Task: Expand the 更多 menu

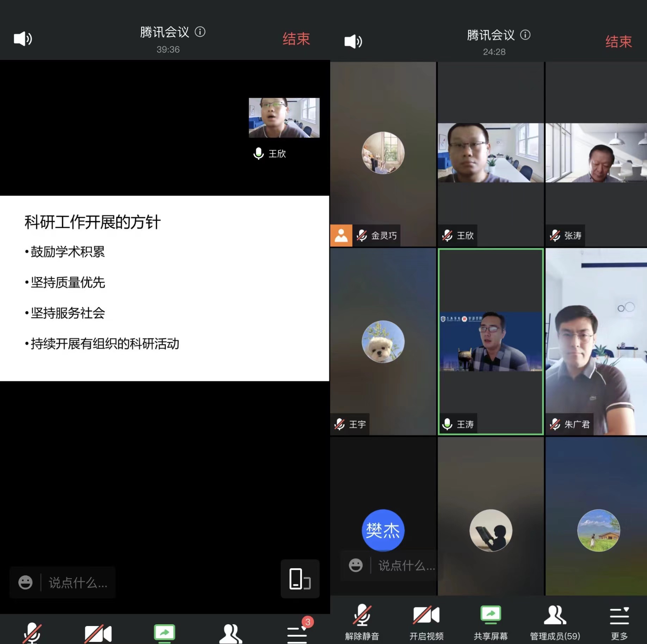Action: click(x=619, y=622)
